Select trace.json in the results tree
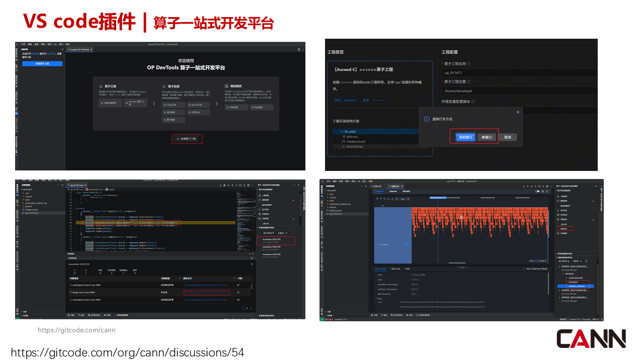The image size is (644, 362). [x=573, y=282]
